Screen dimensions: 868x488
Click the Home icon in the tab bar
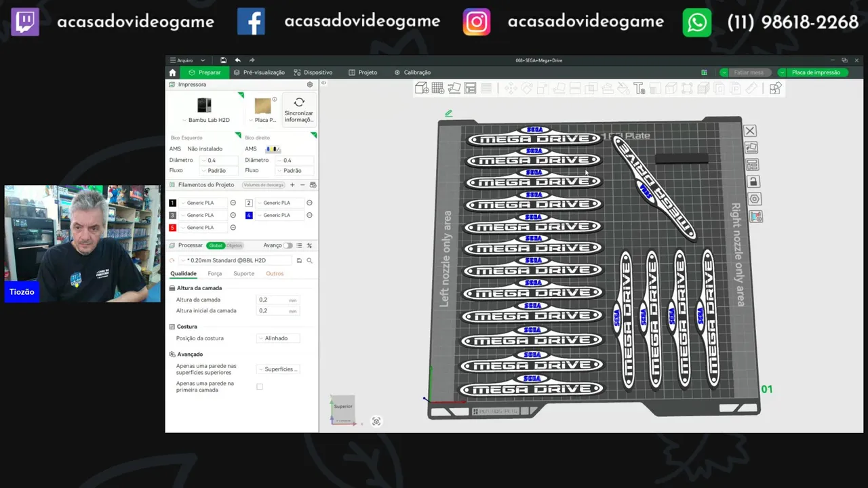pos(172,73)
